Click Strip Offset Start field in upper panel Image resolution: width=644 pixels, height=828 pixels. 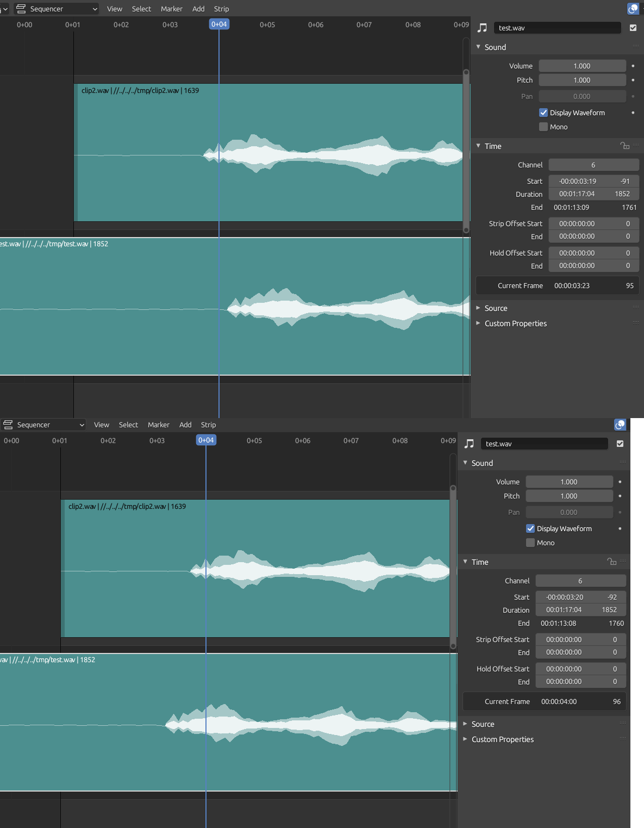coord(593,223)
